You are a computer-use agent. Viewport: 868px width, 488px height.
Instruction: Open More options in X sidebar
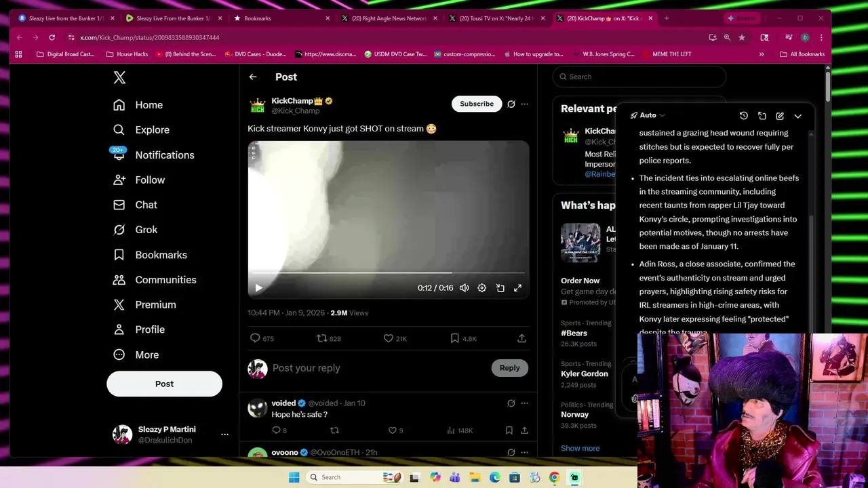[x=136, y=354]
